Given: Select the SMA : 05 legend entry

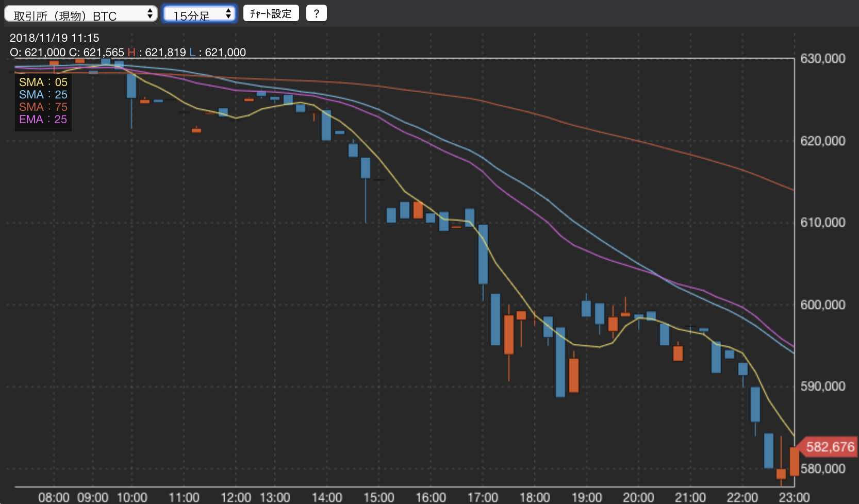Looking at the screenshot, I should (43, 82).
